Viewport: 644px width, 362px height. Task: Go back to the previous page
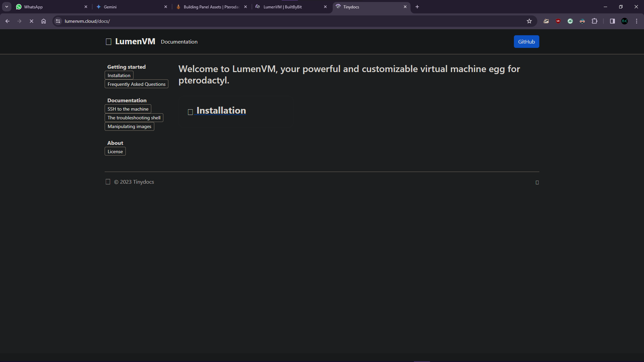click(7, 21)
